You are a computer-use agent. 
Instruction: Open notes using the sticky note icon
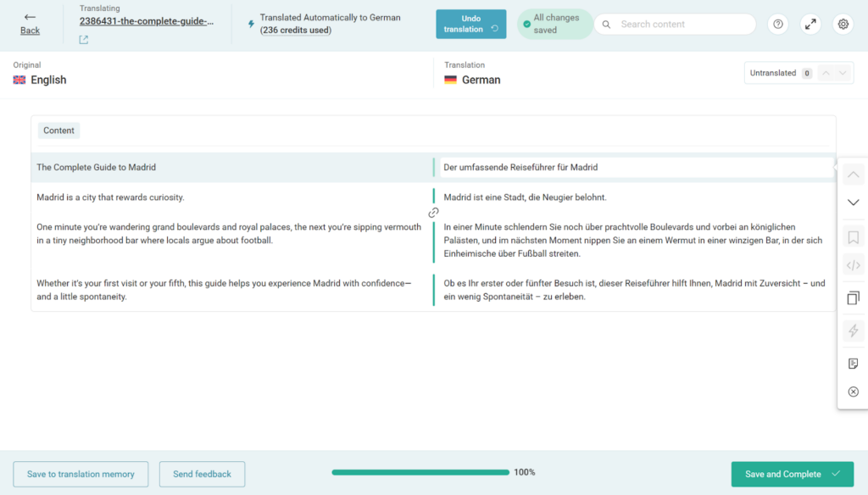[x=853, y=363]
